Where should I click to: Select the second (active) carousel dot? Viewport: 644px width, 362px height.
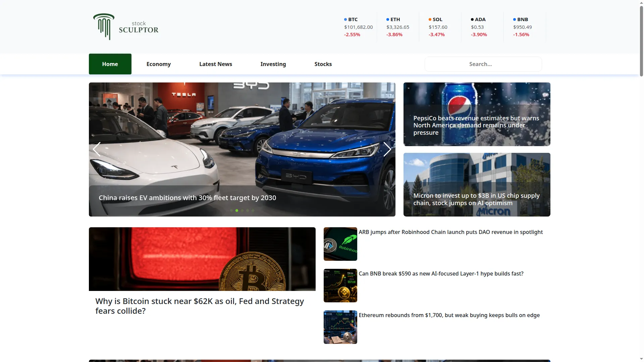coord(237,210)
